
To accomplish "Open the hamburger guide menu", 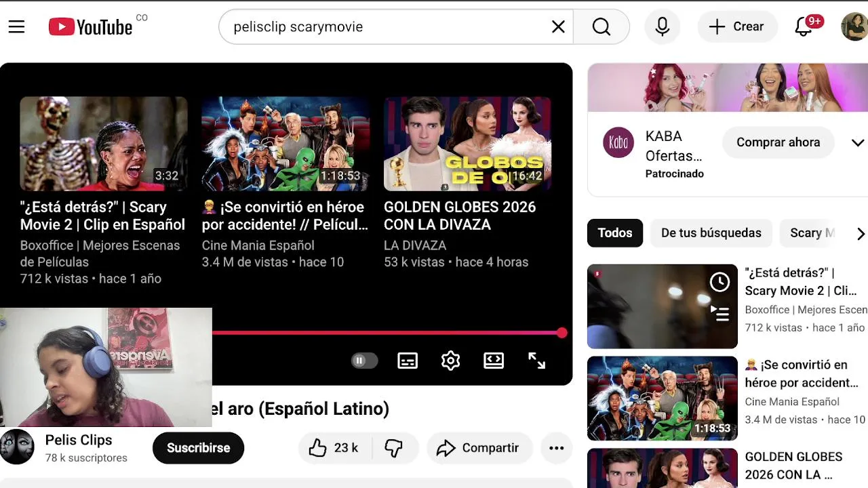I will (17, 26).
